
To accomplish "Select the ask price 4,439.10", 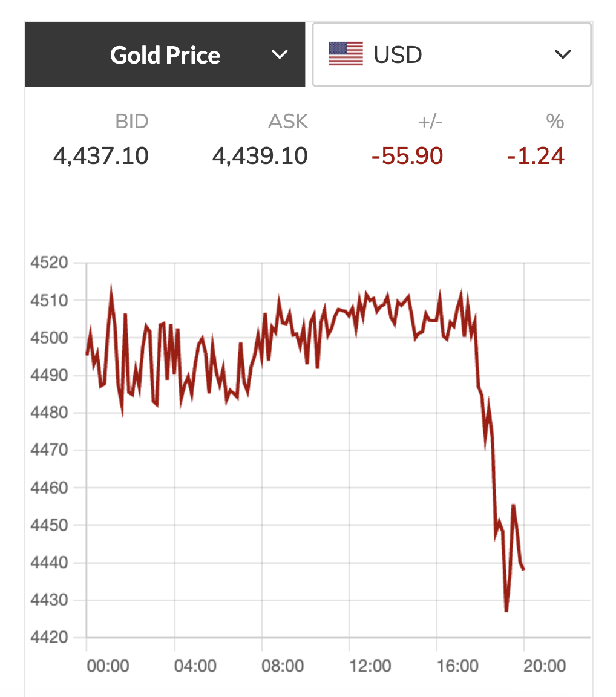I will pos(260,156).
